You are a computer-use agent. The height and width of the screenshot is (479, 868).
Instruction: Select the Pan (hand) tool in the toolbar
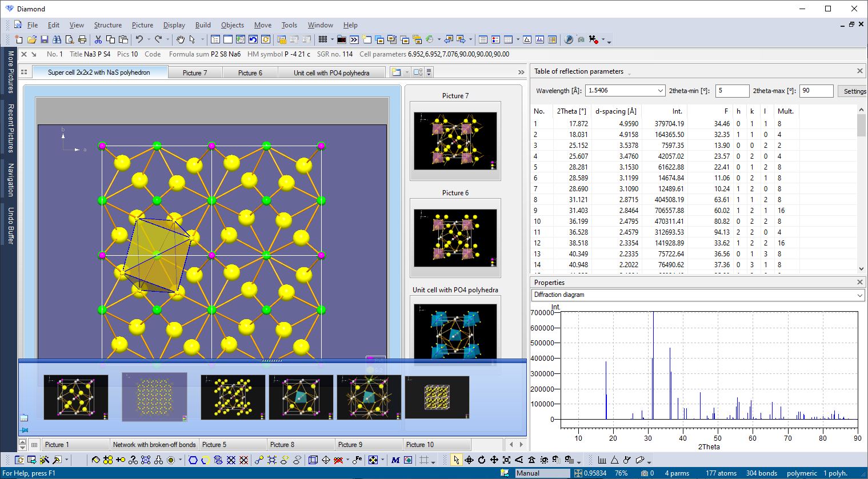181,39
